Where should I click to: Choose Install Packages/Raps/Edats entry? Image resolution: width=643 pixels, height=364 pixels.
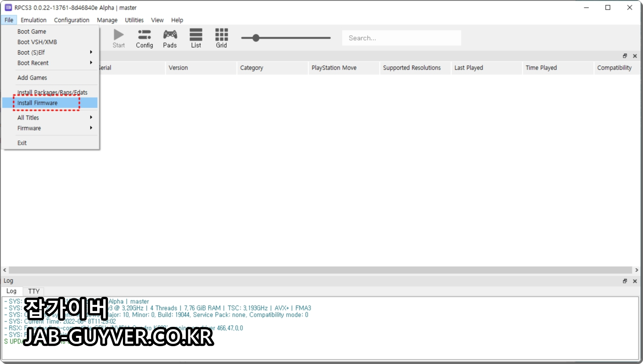(x=50, y=92)
